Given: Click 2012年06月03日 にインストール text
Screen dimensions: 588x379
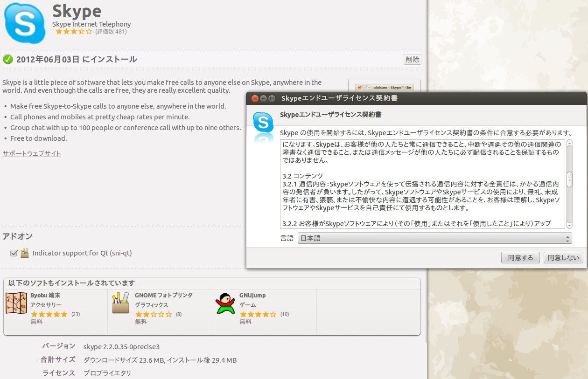Looking at the screenshot, I should (x=77, y=59).
